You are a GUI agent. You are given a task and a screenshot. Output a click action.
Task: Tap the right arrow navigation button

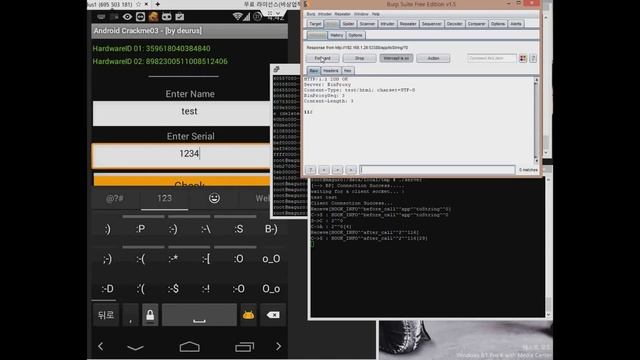pyautogui.click(x=278, y=346)
